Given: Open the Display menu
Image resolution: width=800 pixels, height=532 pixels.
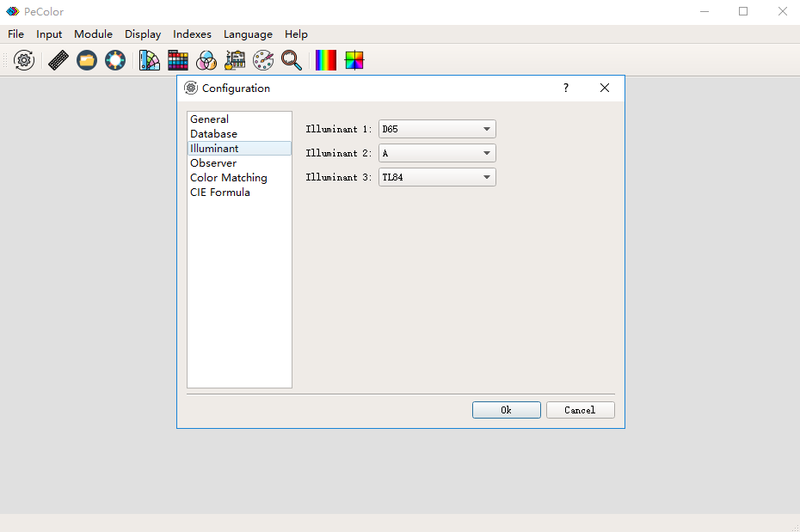Looking at the screenshot, I should [143, 34].
